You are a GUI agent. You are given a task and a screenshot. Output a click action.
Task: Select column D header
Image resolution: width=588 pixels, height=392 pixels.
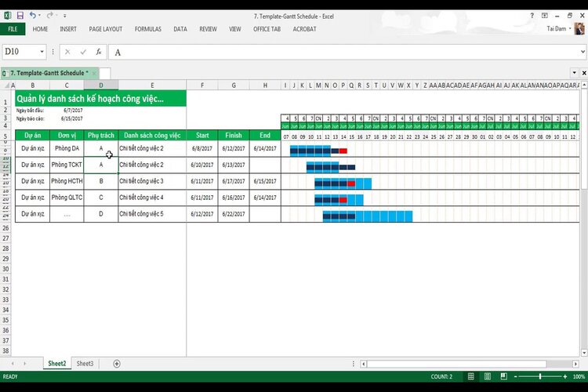[x=101, y=85]
